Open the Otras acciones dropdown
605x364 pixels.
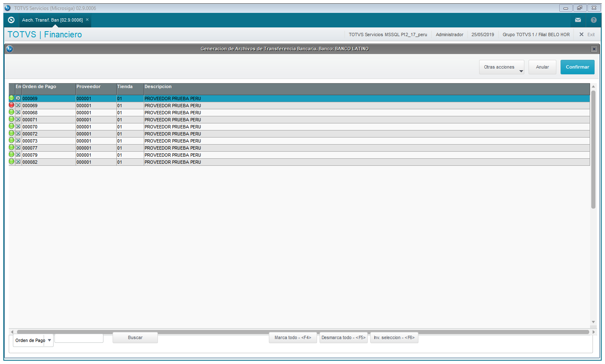click(502, 67)
